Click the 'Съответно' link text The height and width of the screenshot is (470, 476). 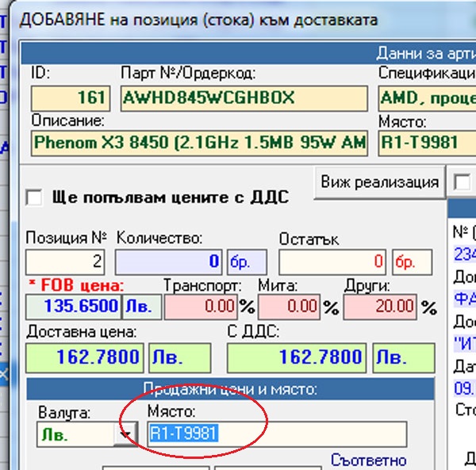368,460
